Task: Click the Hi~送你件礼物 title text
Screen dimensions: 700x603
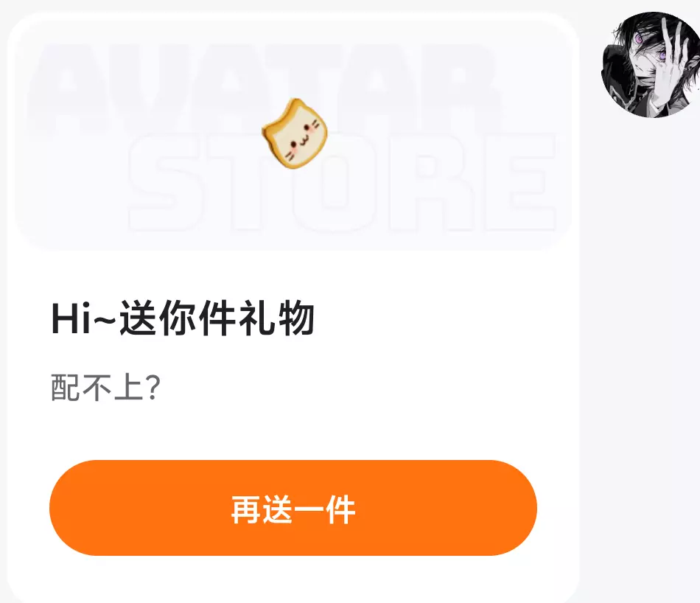Action: point(183,318)
